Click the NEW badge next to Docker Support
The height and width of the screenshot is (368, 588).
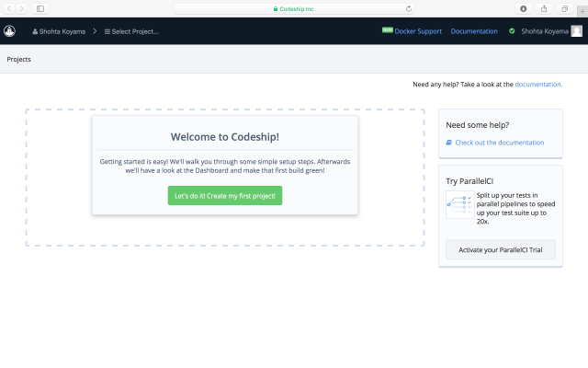click(388, 30)
